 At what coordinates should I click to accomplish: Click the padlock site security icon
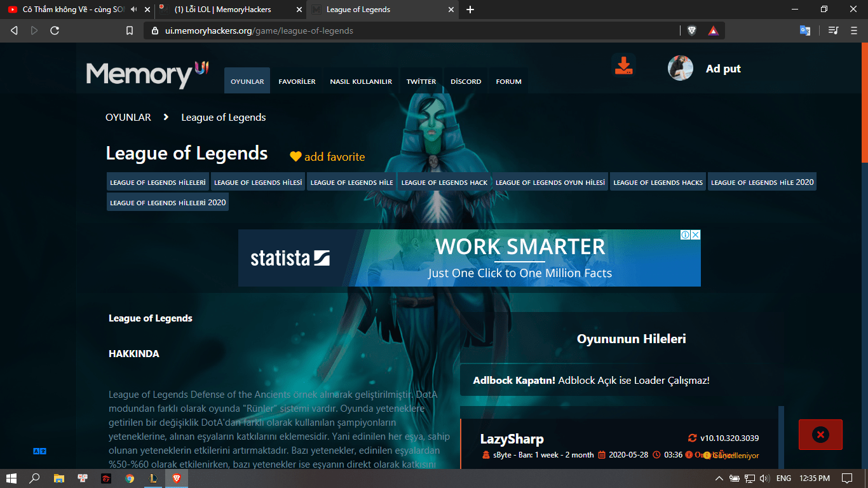point(154,30)
